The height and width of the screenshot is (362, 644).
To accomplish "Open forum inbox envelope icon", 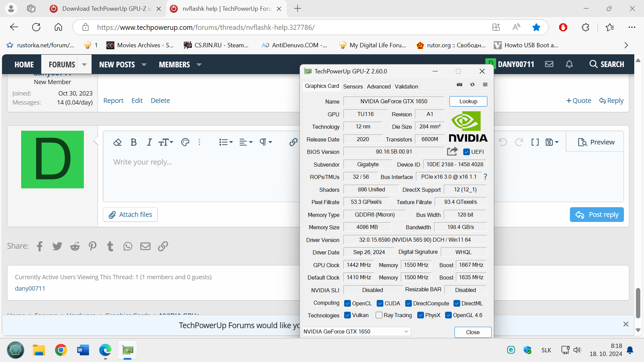I will (549, 64).
